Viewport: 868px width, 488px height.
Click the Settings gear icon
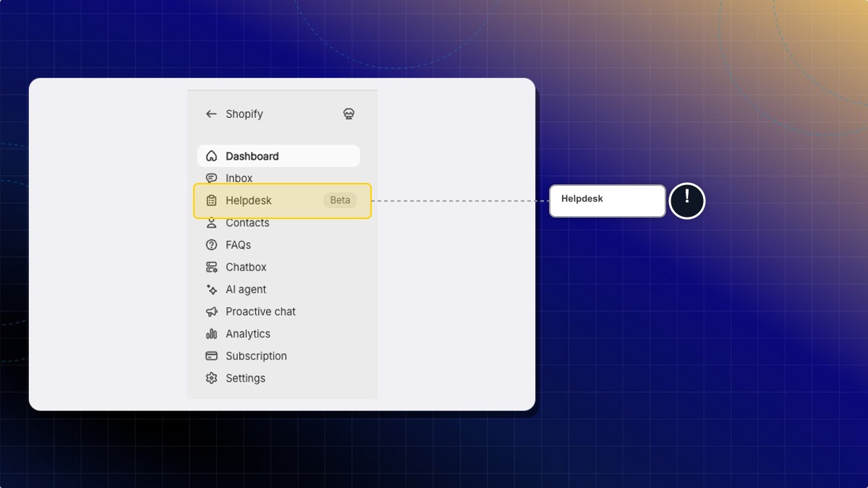point(211,378)
